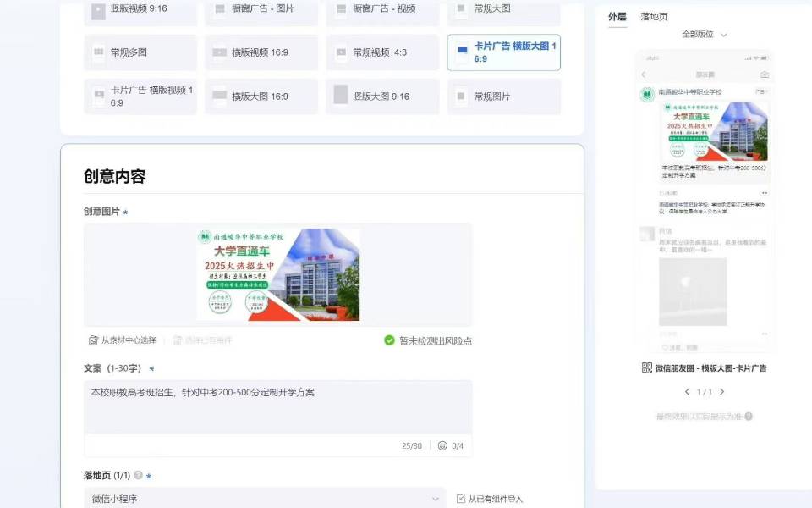Screen dimensions: 812x508
Task: Go to the next preview page arrow
Action: click(x=721, y=392)
